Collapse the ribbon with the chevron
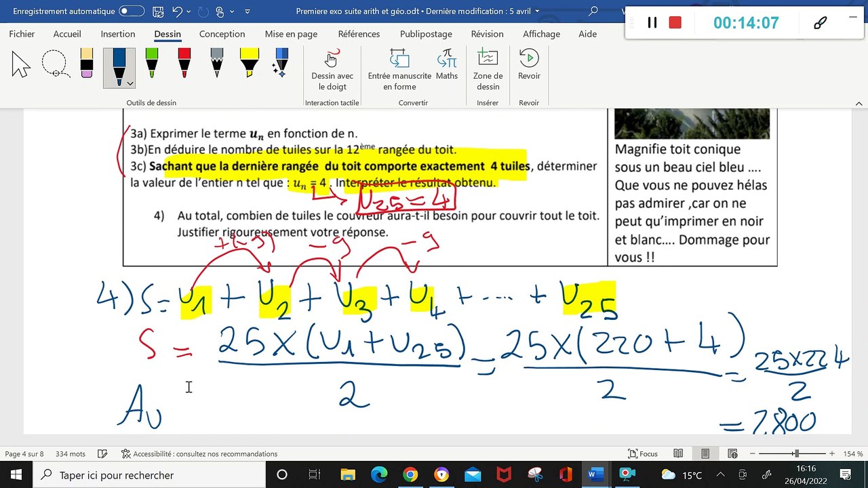Viewport: 868px width, 488px height. coord(859,103)
